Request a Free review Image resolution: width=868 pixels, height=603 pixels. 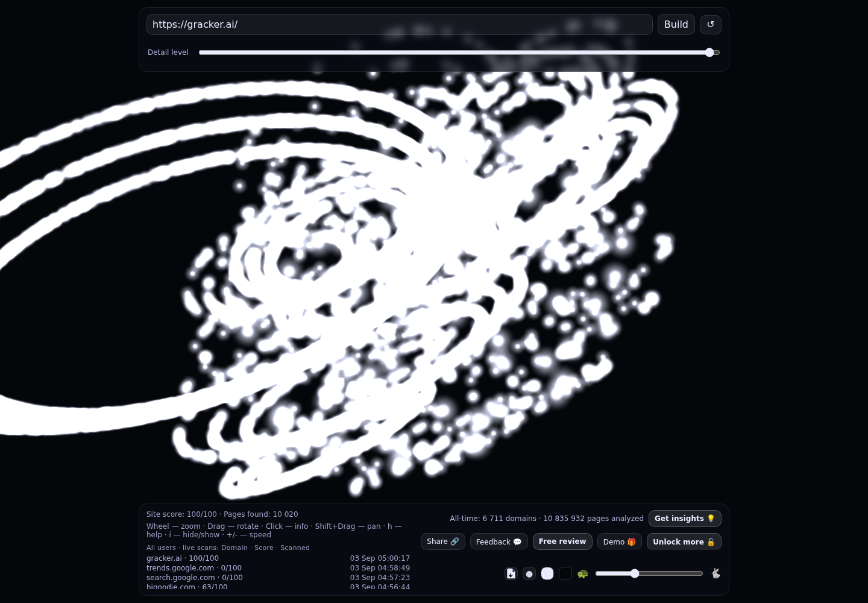click(x=562, y=541)
